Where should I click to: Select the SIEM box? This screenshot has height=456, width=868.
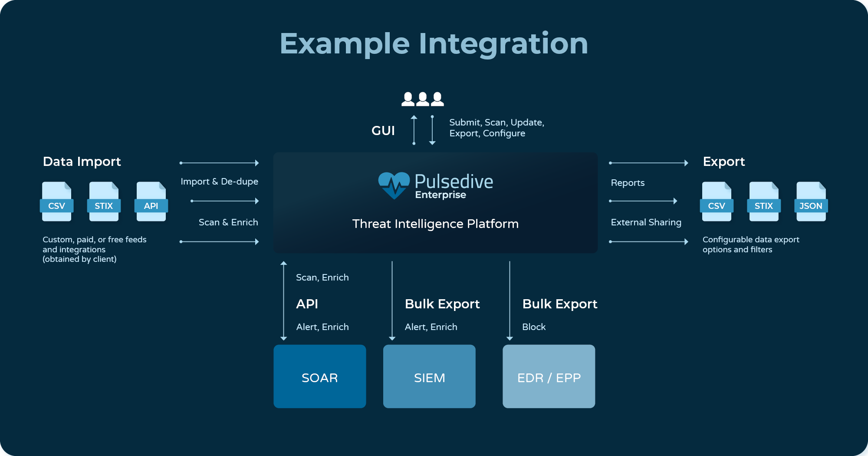429,377
